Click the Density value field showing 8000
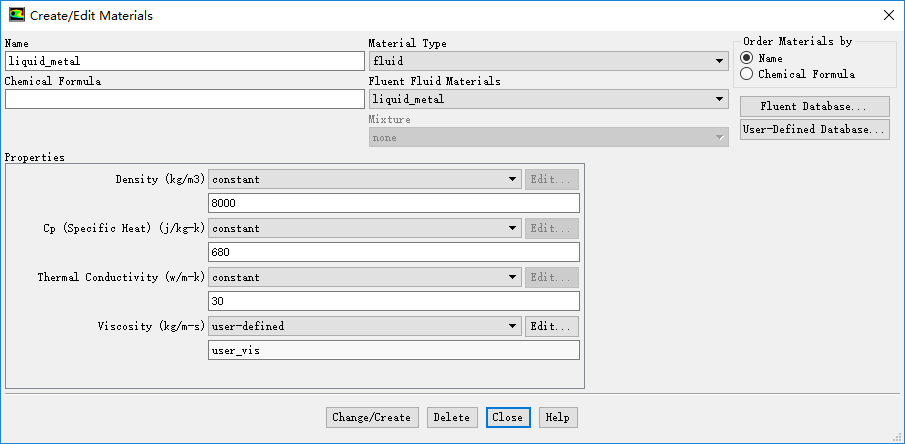Screen dimensions: 905x444 coord(394,203)
